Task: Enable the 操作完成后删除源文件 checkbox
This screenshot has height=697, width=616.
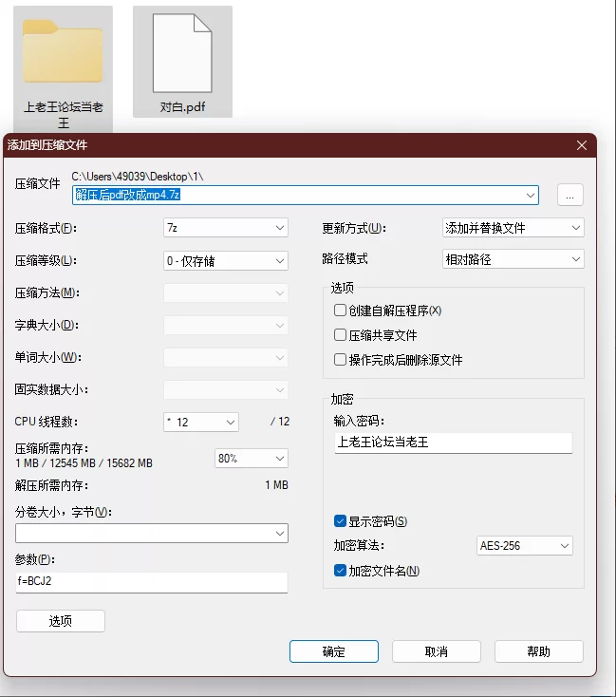Action: coord(340,359)
